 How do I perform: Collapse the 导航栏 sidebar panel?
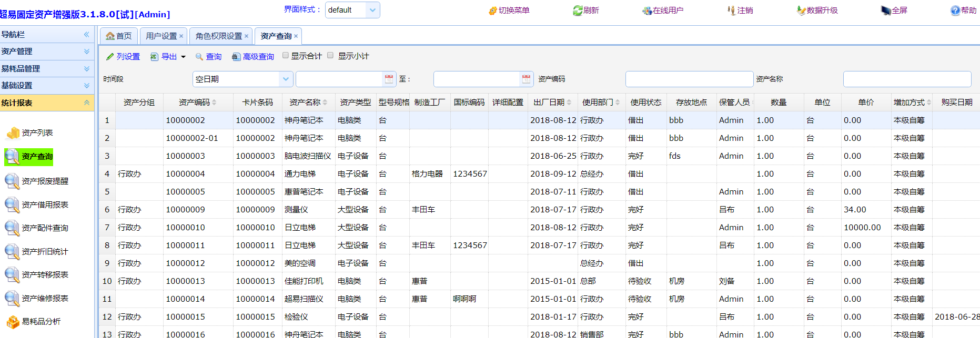click(86, 35)
